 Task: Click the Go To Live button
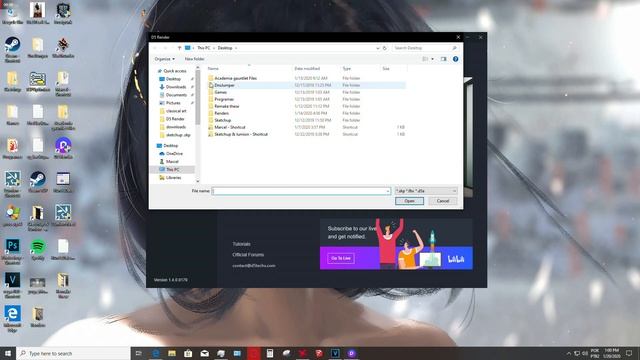(341, 258)
